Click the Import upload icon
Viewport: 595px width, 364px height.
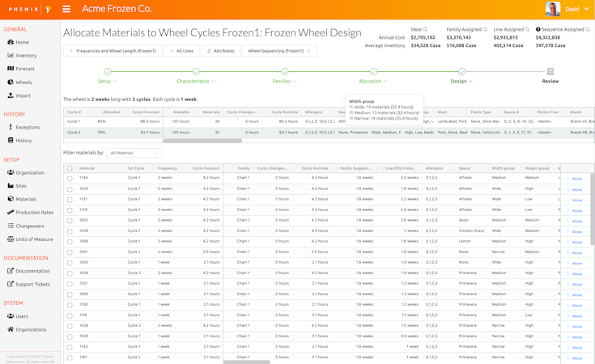11,95
